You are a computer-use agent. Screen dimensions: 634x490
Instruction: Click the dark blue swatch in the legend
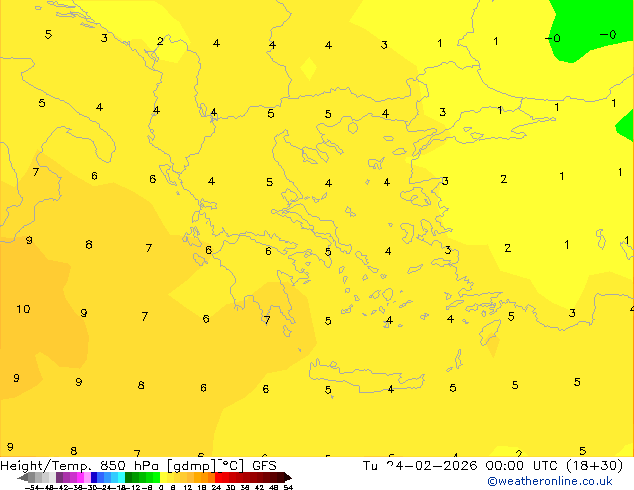pyautogui.click(x=94, y=477)
